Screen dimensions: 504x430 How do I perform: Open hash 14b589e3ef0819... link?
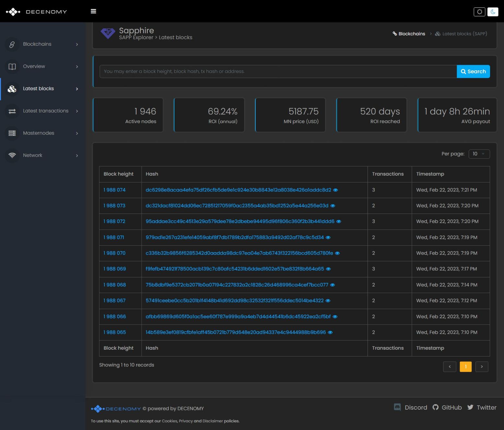point(236,332)
